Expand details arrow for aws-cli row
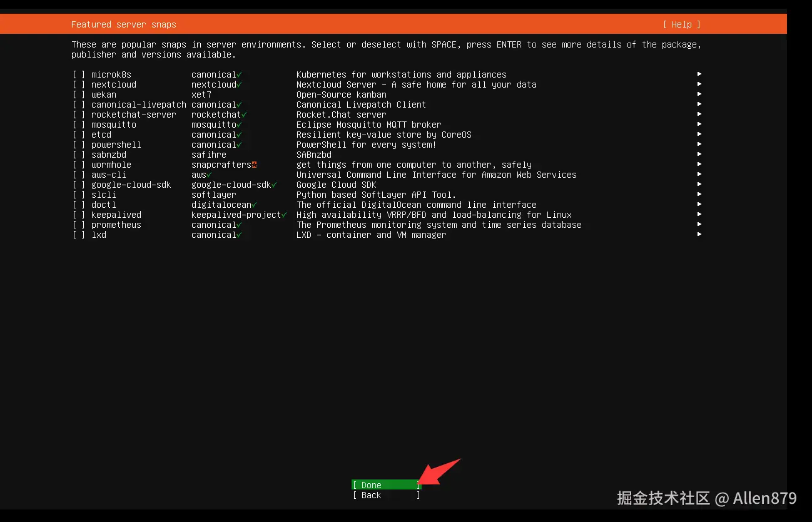812x522 pixels. coord(699,175)
